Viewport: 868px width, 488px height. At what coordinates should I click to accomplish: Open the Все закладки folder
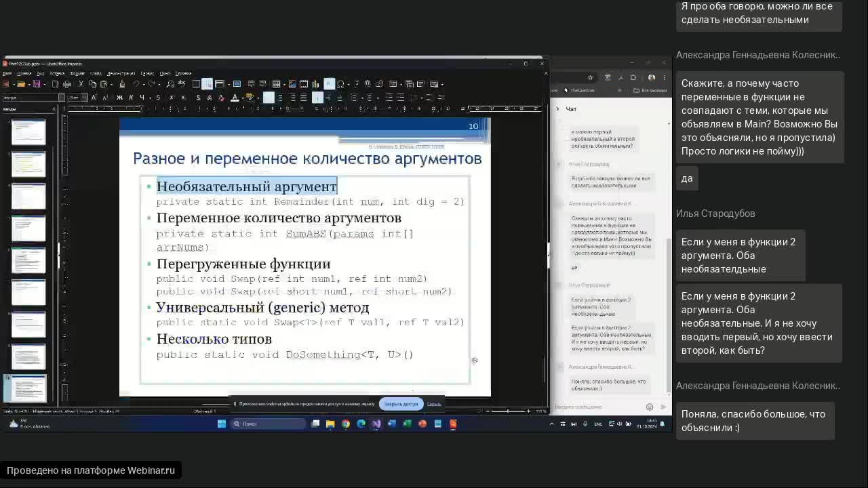[x=651, y=90]
